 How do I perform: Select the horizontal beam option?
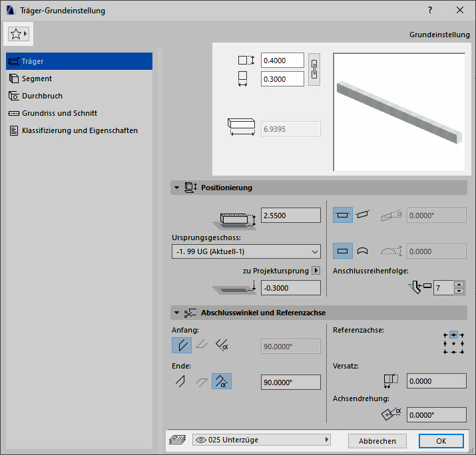tap(343, 215)
